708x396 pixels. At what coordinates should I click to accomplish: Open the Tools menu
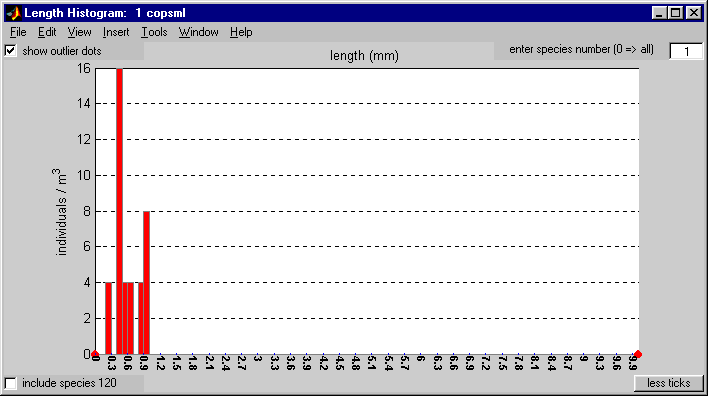(x=154, y=32)
